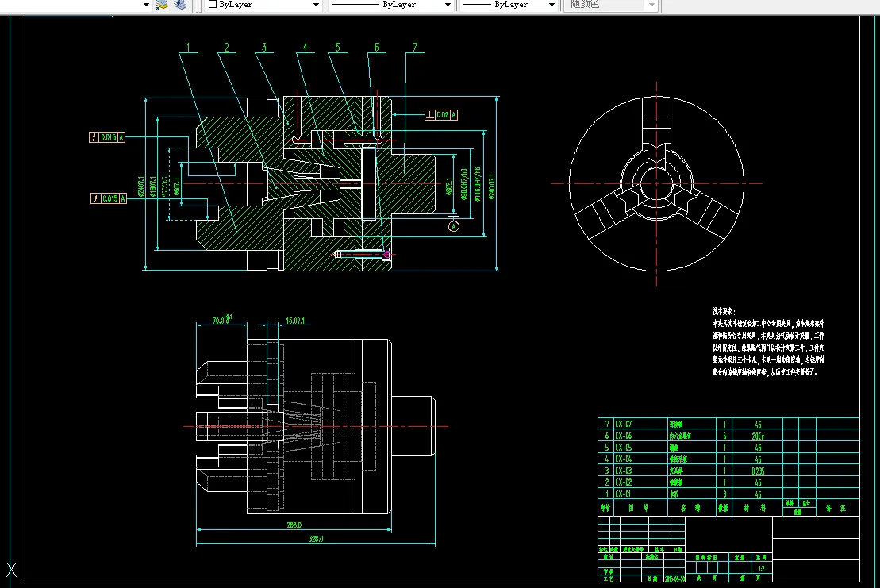Open the greyed plot style dropdown
This screenshot has height=588, width=880.
point(651,5)
